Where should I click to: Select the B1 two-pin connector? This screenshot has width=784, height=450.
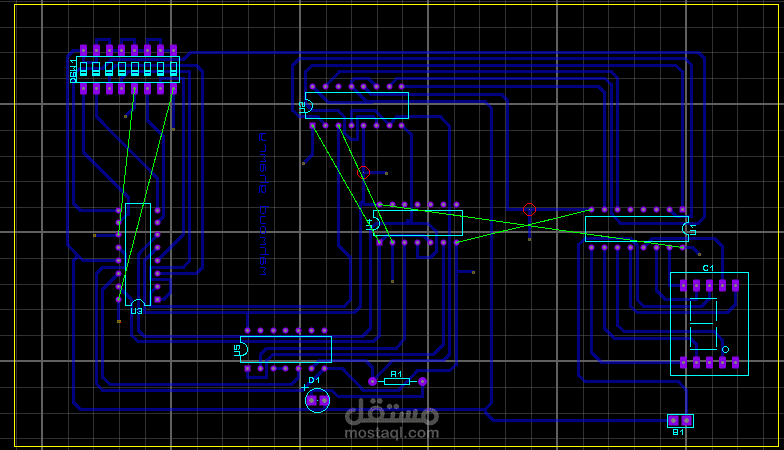pos(680,420)
